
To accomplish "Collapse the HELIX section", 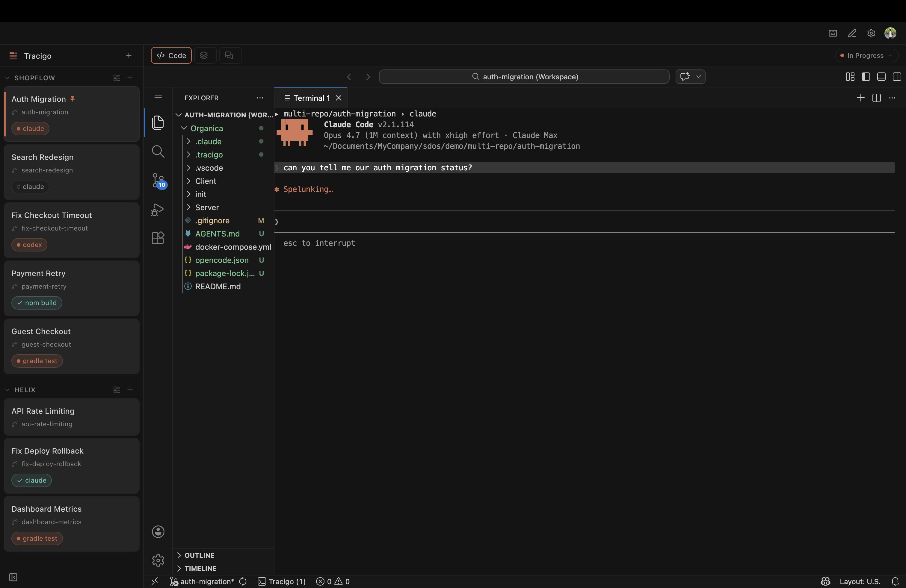I will point(7,390).
